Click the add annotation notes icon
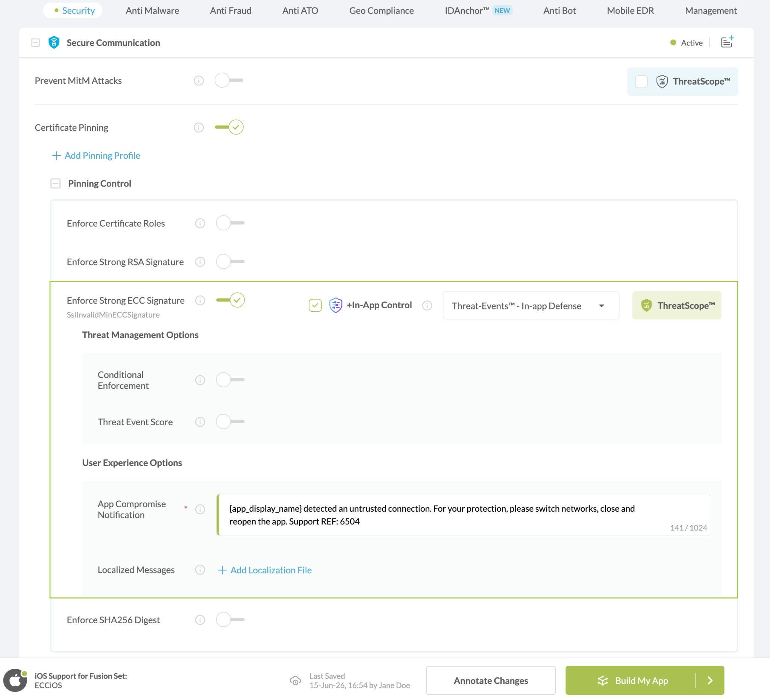The image size is (770, 700). point(727,42)
